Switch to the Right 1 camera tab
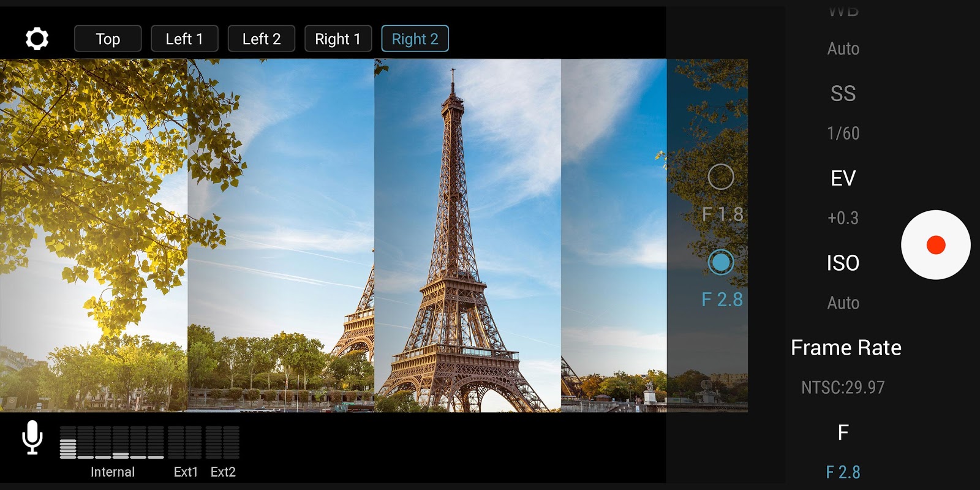This screenshot has height=490, width=980. click(338, 39)
